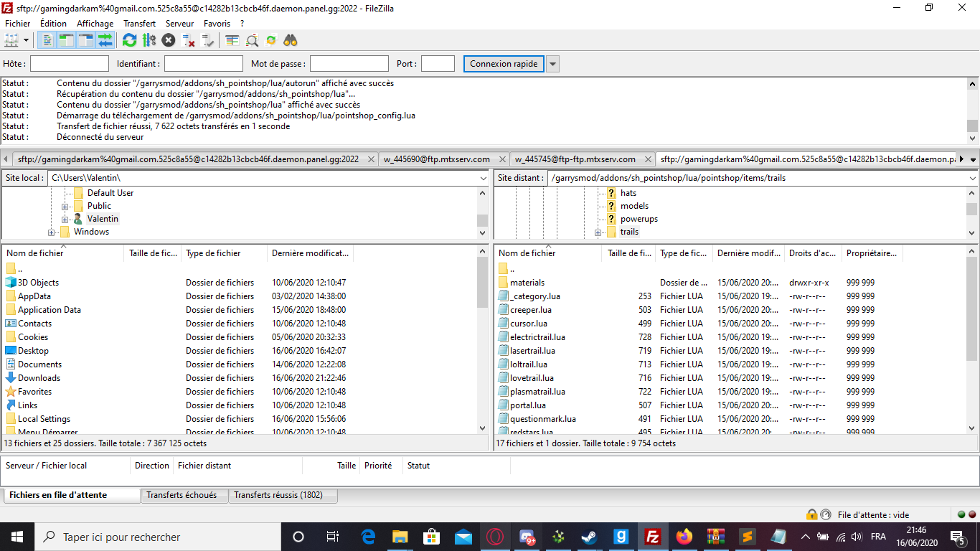Image resolution: width=980 pixels, height=551 pixels.
Task: Toggle processing of the transfer queue
Action: 149,40
